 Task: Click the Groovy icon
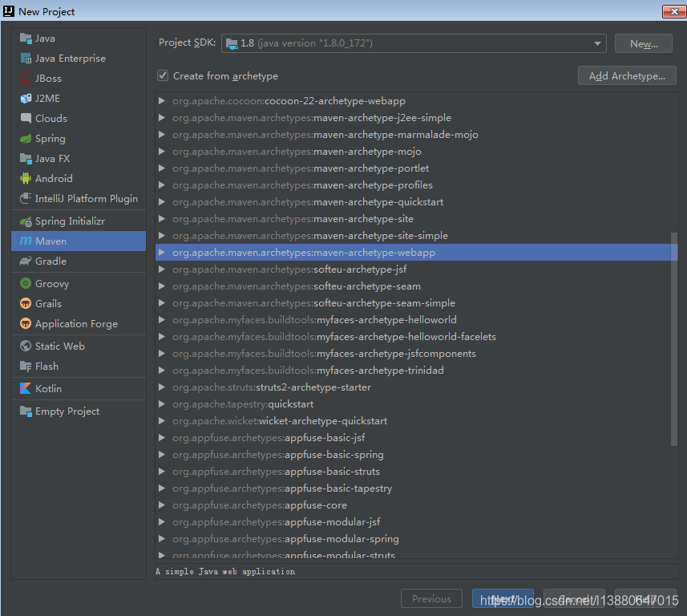(x=26, y=284)
